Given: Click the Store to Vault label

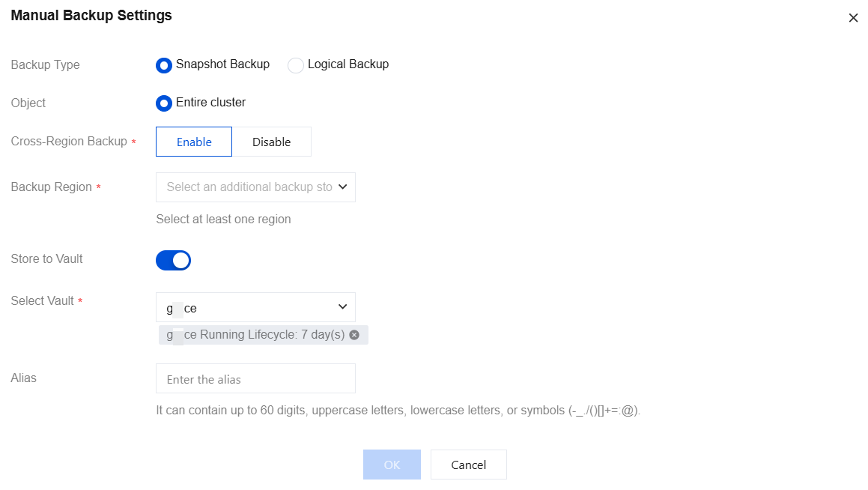Looking at the screenshot, I should point(47,259).
